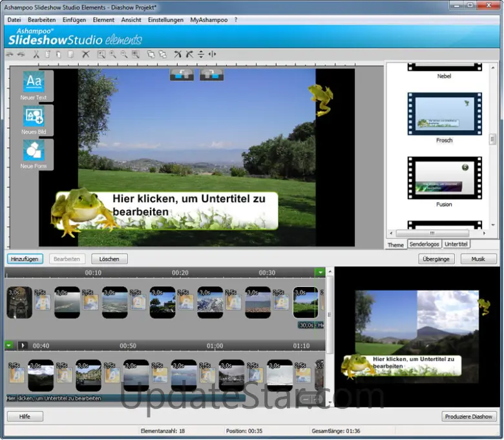Click the undo arrow in toolbar
Image resolution: width=504 pixels, height=440 pixels.
(11, 55)
